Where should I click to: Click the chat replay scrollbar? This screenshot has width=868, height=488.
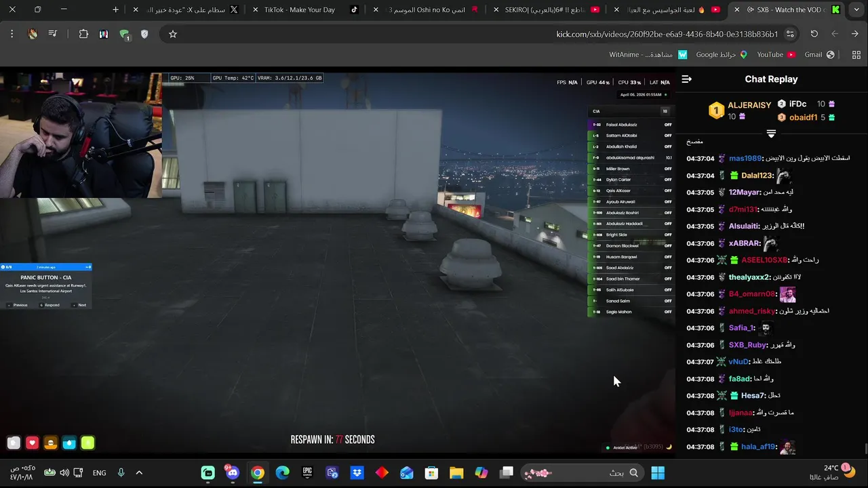point(865,449)
